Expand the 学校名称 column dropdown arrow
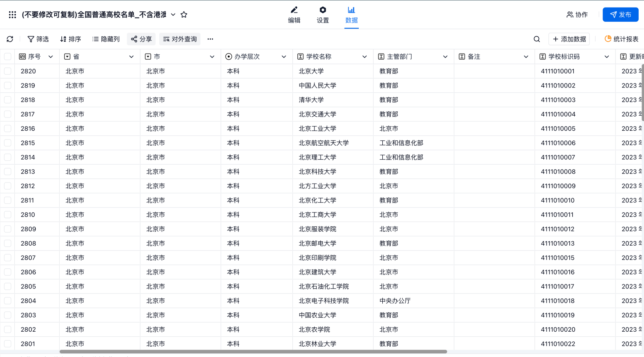 (364, 56)
